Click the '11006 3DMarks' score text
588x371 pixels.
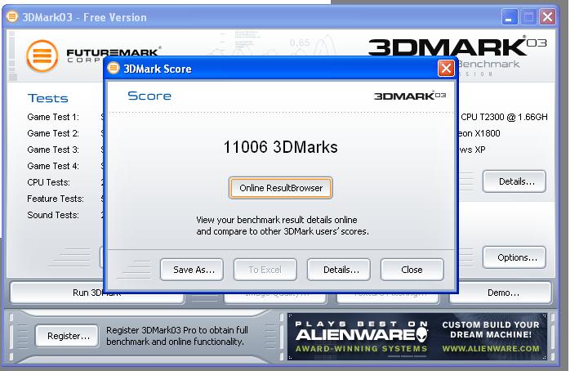pos(280,147)
